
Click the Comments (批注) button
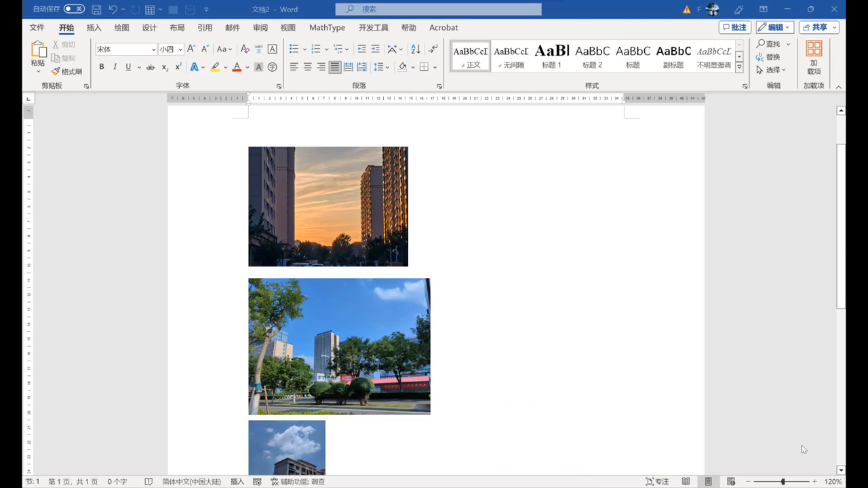point(734,27)
